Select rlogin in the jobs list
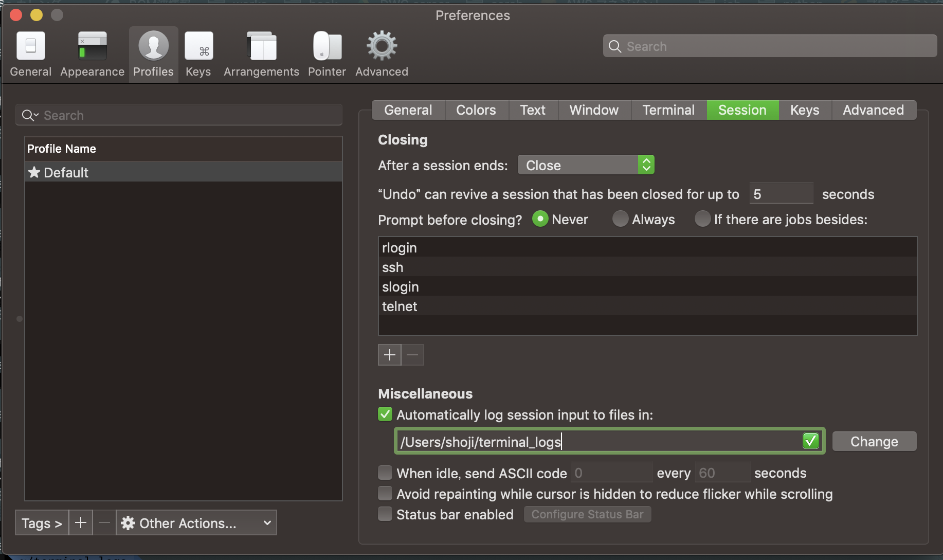943x560 pixels. click(x=647, y=247)
